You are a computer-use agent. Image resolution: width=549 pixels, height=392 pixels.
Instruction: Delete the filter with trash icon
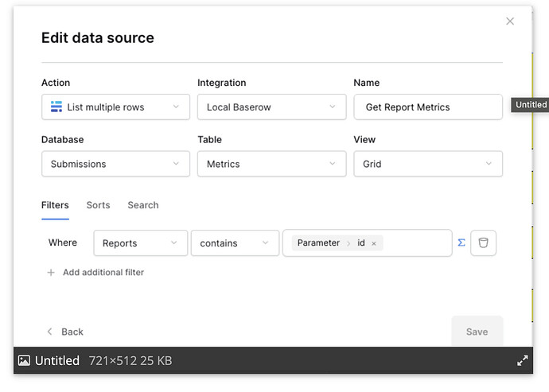[483, 243]
